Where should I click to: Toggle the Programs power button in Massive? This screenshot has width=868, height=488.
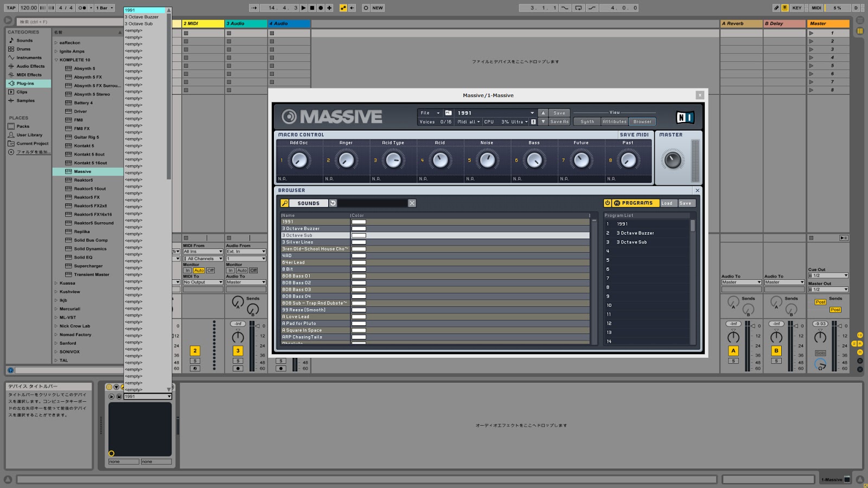click(x=608, y=203)
